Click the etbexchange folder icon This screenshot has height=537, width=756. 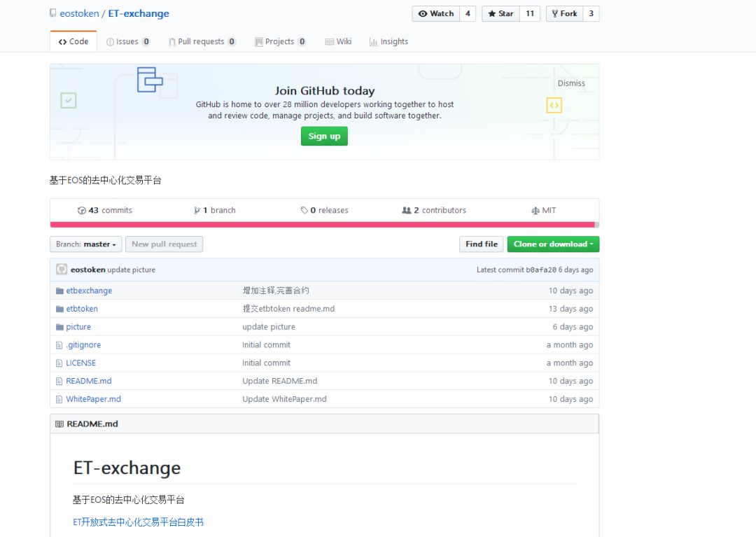point(59,291)
